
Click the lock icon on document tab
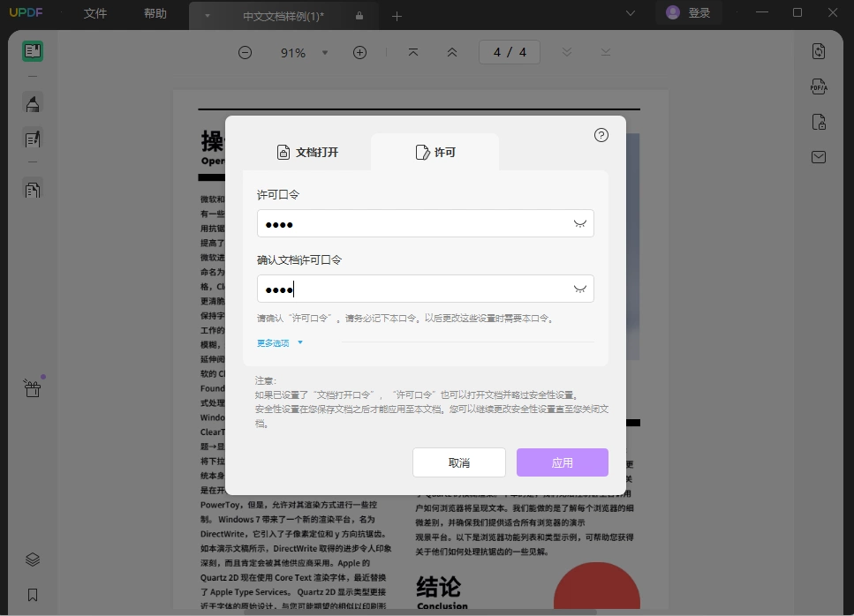pos(359,16)
